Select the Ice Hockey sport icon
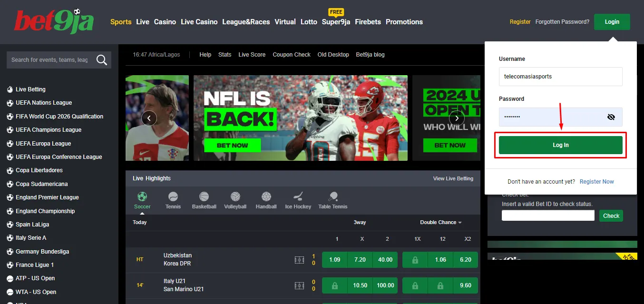The image size is (644, 304). pyautogui.click(x=298, y=196)
